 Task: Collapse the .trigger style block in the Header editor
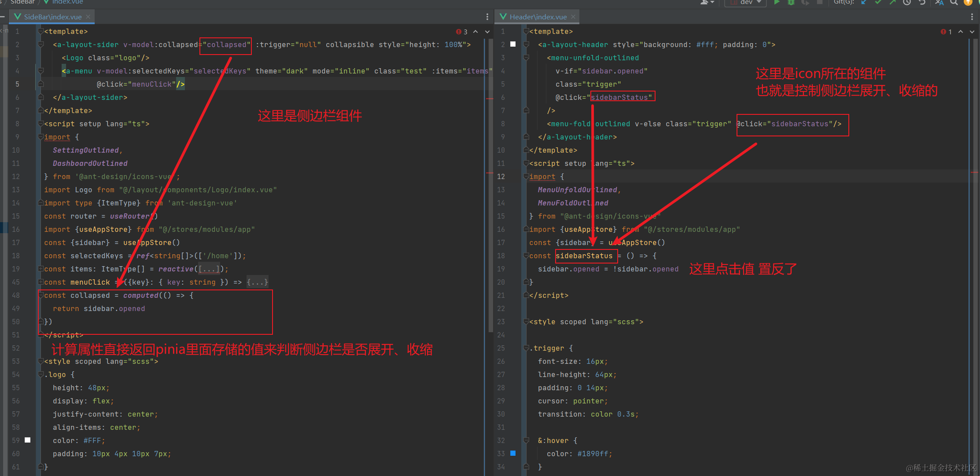pyautogui.click(x=526, y=348)
